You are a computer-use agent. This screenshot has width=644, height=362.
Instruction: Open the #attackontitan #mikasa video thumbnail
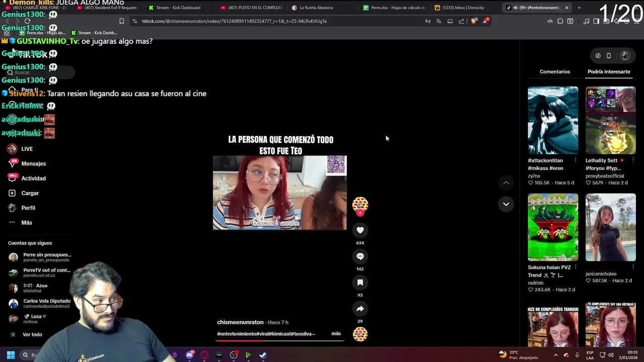553,121
